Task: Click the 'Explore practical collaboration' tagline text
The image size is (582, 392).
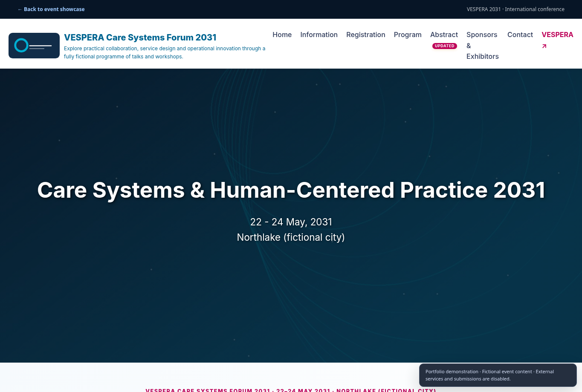Action: (165, 52)
